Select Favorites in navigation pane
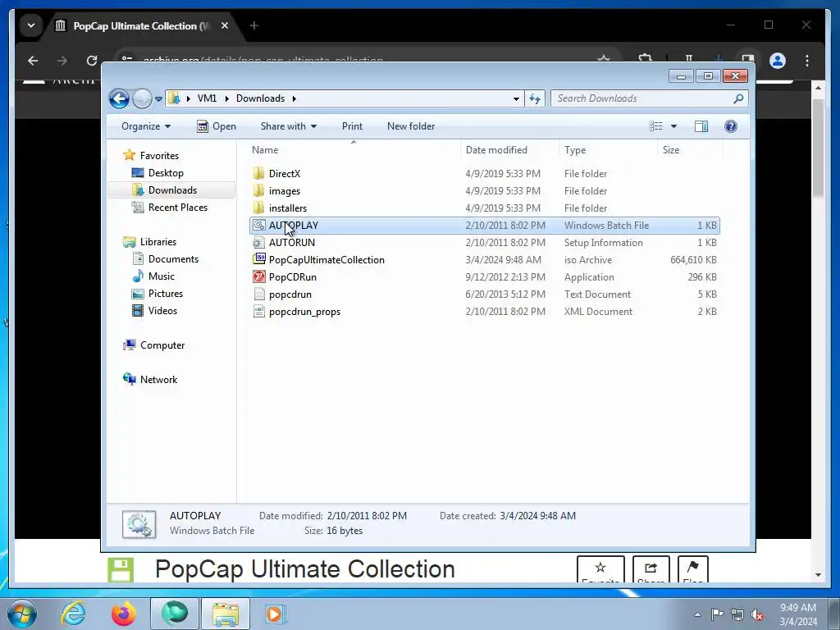The height and width of the screenshot is (630, 840). (159, 156)
